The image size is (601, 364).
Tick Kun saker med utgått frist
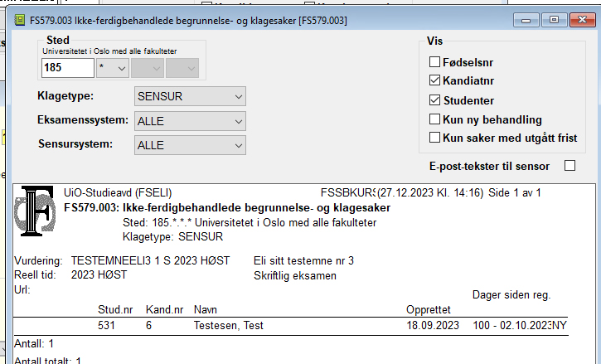pos(434,138)
